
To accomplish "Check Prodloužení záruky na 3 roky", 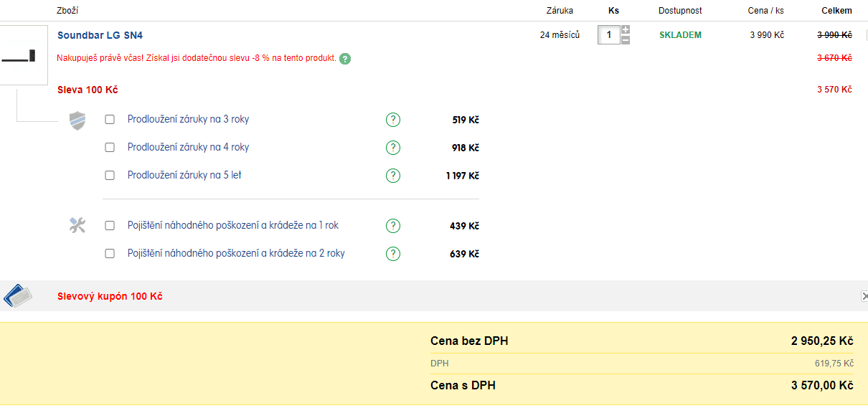I will click(x=110, y=120).
